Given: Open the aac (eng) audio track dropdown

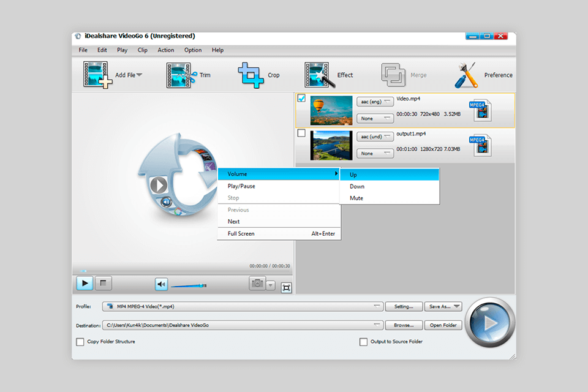Looking at the screenshot, I should coord(375,102).
